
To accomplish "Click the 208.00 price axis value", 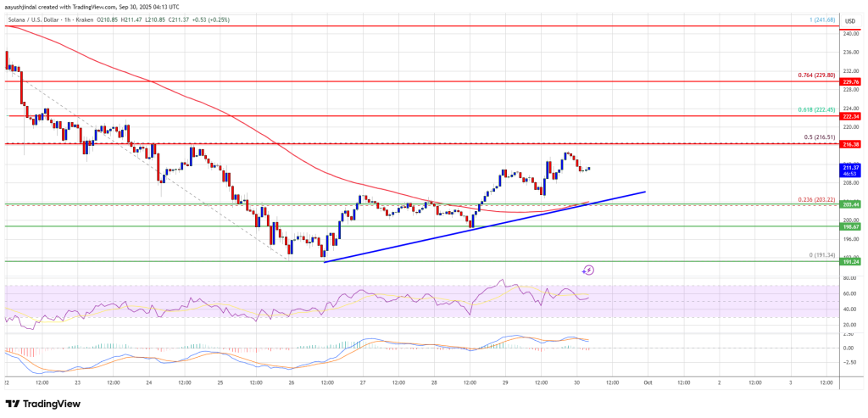I will coord(849,182).
